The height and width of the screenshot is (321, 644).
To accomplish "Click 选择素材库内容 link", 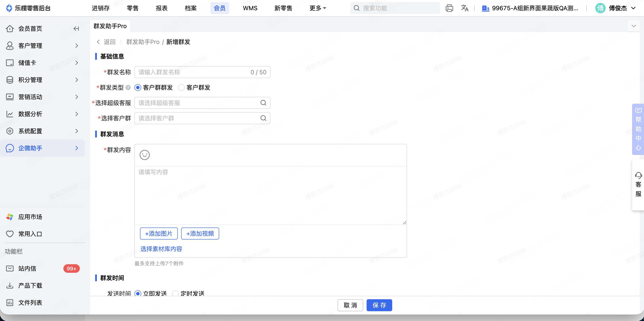I will pyautogui.click(x=161, y=249).
